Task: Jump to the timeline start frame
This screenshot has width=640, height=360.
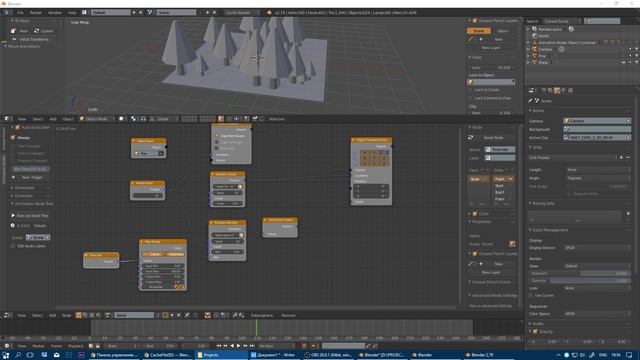Action: pyautogui.click(x=219, y=346)
